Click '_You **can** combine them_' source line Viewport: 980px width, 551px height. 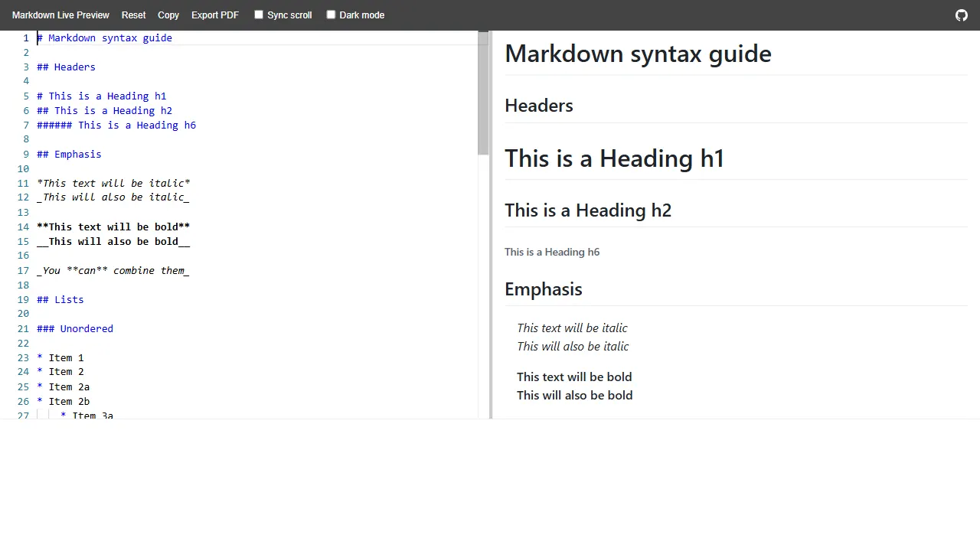113,270
